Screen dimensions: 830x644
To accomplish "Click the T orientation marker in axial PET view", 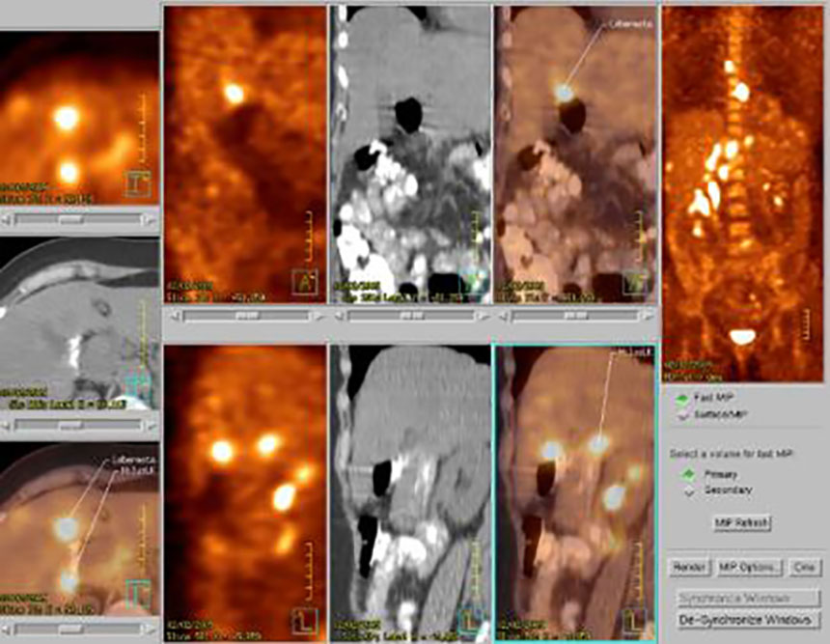I will pyautogui.click(x=139, y=183).
